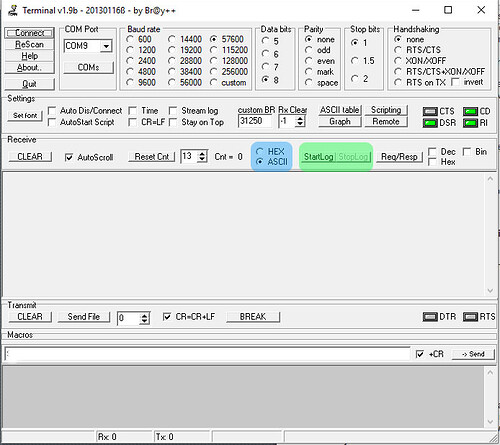
Task: Click the -> Send button
Action: (x=473, y=354)
